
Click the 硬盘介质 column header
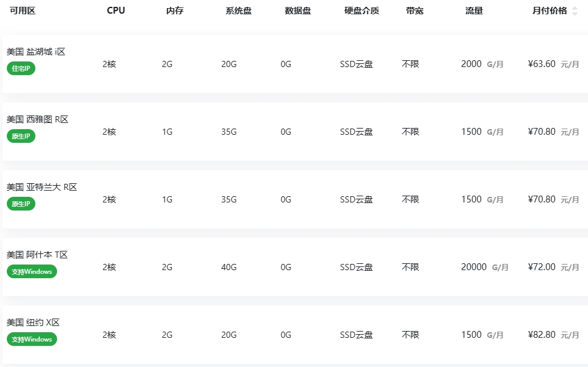click(x=362, y=11)
